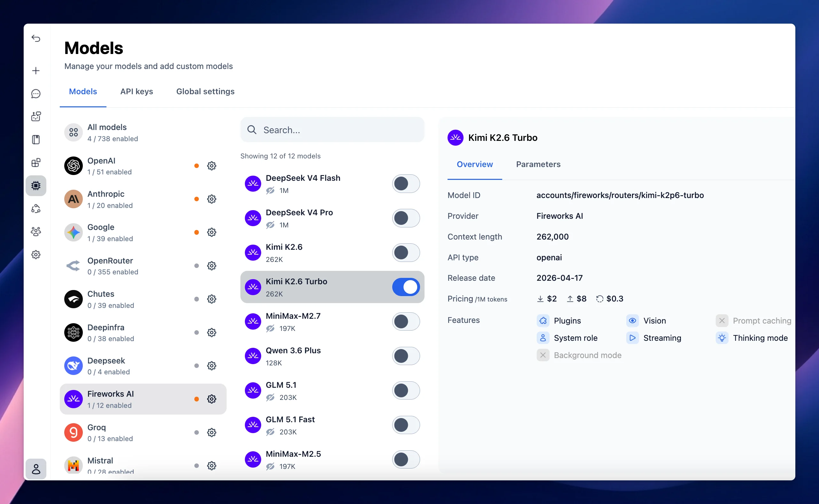
Task: Turn on the Kimi K2.6 toggle
Action: point(406,253)
